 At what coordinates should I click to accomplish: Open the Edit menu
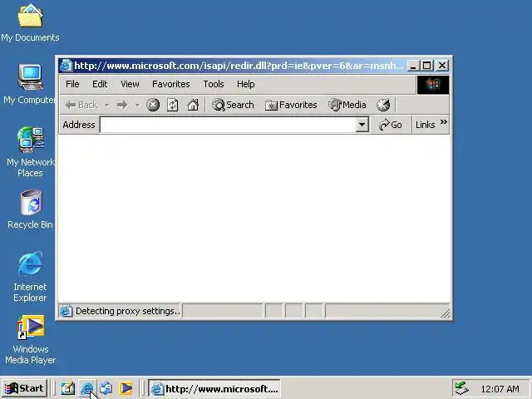100,84
